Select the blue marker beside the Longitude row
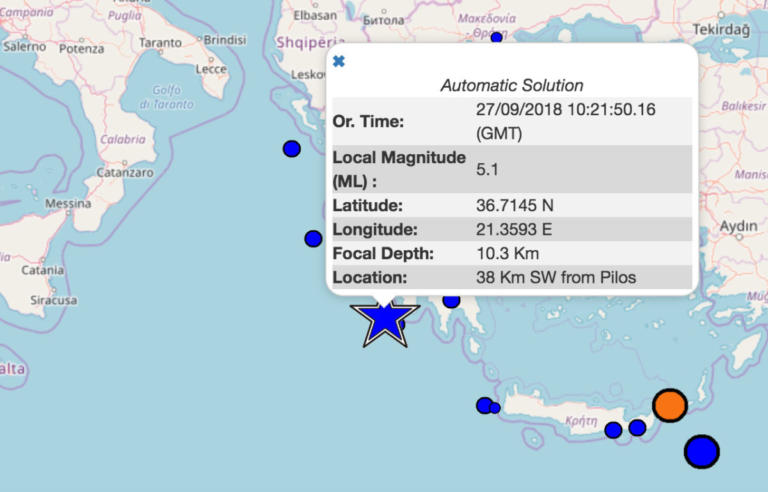Viewport: 768px width, 492px height. (313, 238)
